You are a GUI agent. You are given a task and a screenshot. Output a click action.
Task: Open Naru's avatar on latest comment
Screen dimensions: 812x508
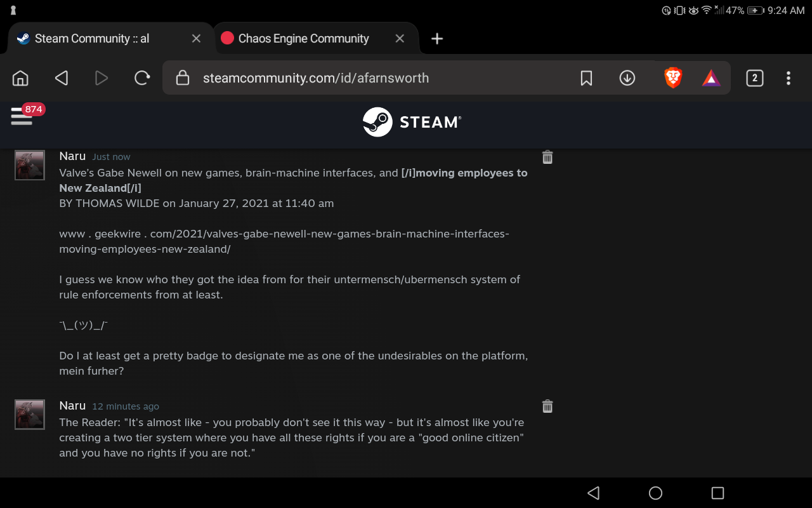pyautogui.click(x=30, y=165)
